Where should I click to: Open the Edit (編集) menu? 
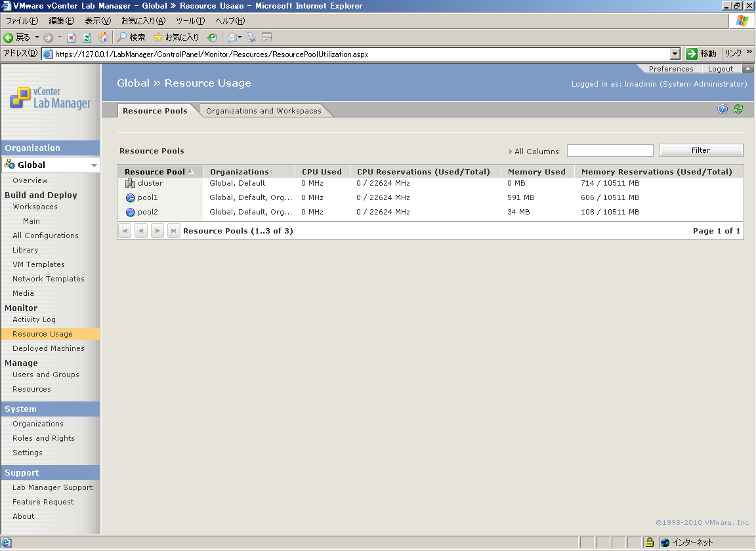62,21
